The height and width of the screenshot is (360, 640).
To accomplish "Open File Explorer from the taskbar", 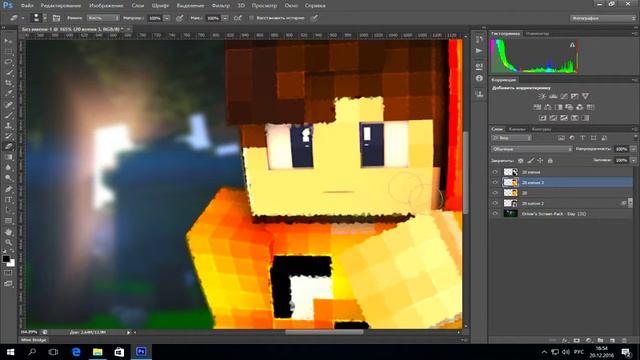I will click(x=98, y=352).
